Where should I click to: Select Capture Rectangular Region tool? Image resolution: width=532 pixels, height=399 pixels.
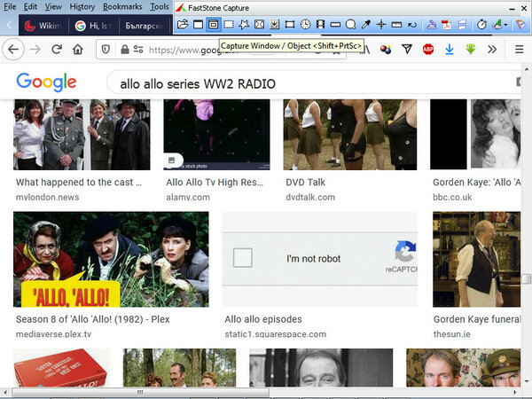coord(229,25)
